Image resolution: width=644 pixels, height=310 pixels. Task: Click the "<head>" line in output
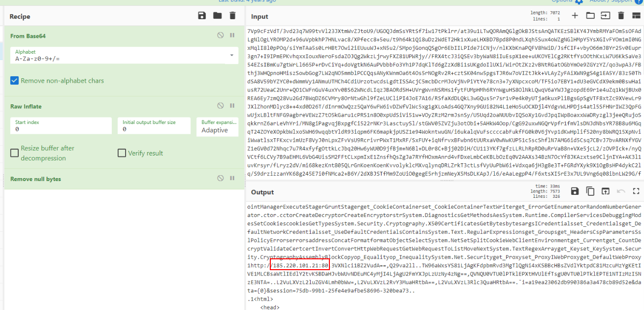269,307
